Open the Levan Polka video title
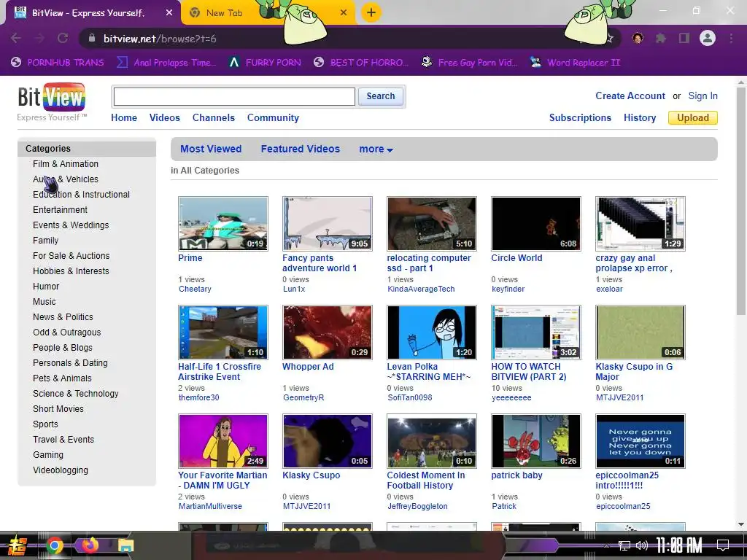Viewport: 747px width, 560px height. point(429,371)
